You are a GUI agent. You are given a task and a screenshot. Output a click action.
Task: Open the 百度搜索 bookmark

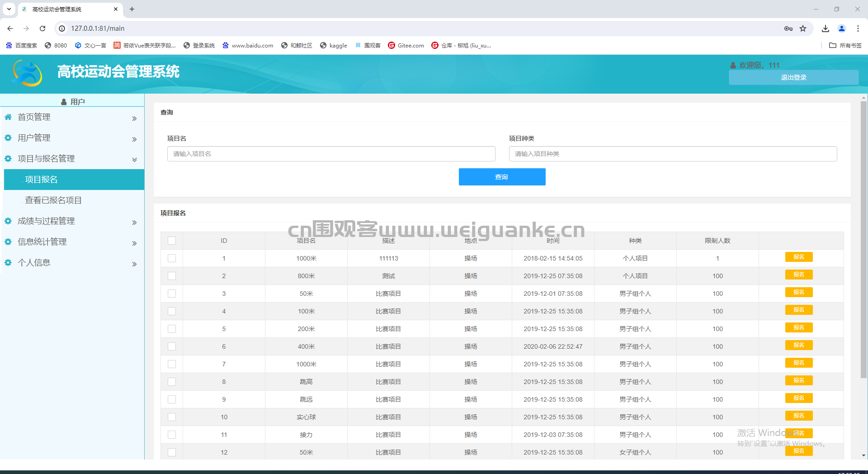21,45
